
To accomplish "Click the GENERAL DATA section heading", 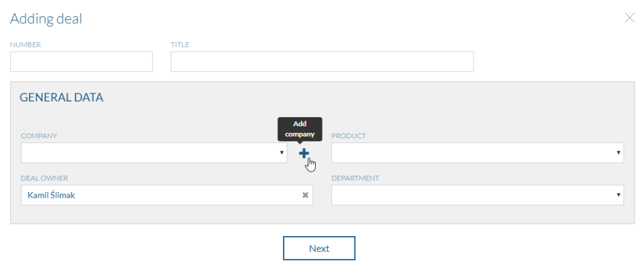I will coord(62,98).
